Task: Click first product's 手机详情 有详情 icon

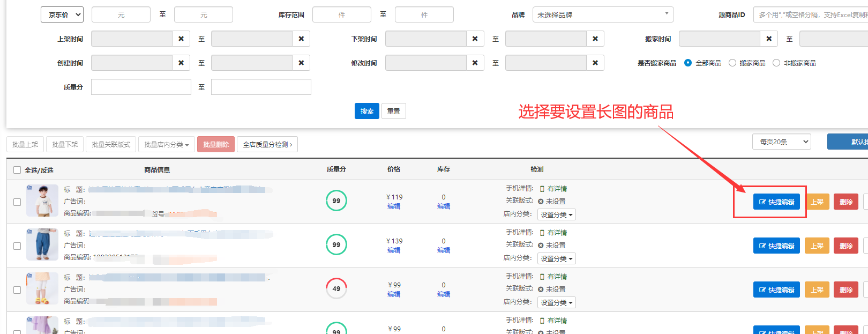Action: (x=542, y=189)
